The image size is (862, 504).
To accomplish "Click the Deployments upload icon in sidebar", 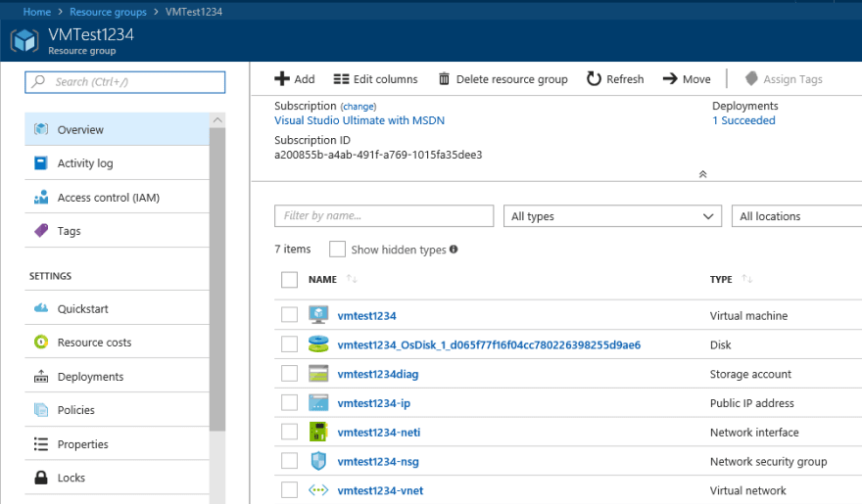I will coord(41,376).
